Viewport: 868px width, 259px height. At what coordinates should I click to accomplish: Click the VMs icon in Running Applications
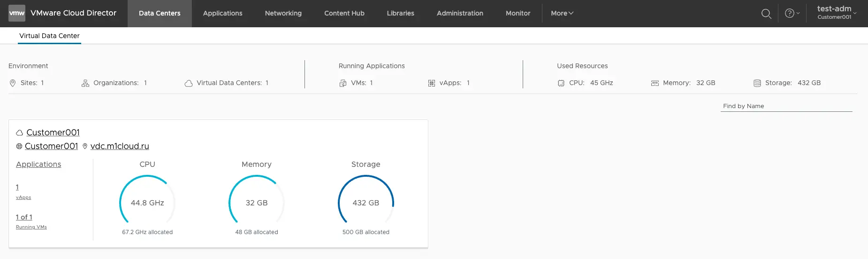coord(343,83)
